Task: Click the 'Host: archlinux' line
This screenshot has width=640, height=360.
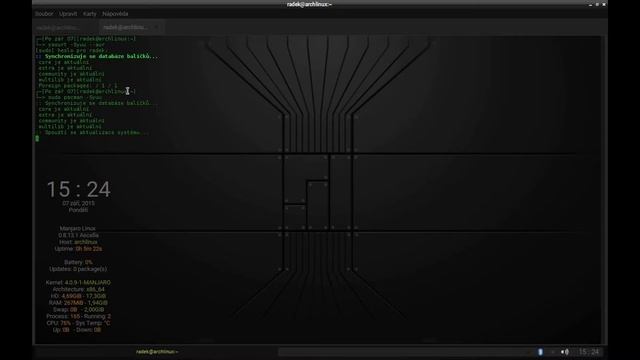Action: 78,242
